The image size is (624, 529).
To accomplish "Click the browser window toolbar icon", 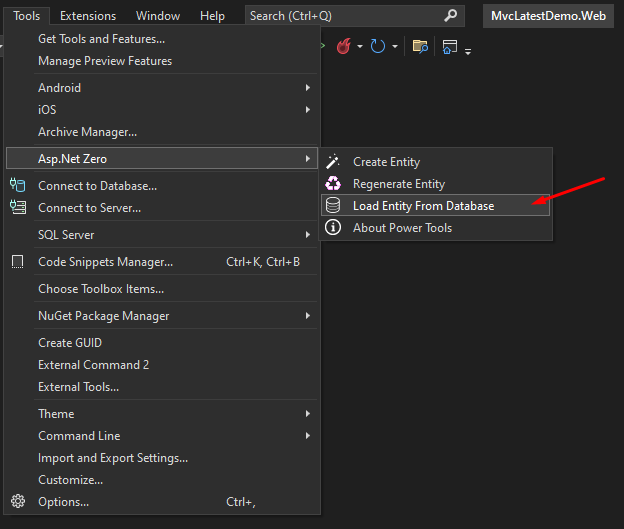I will [450, 47].
